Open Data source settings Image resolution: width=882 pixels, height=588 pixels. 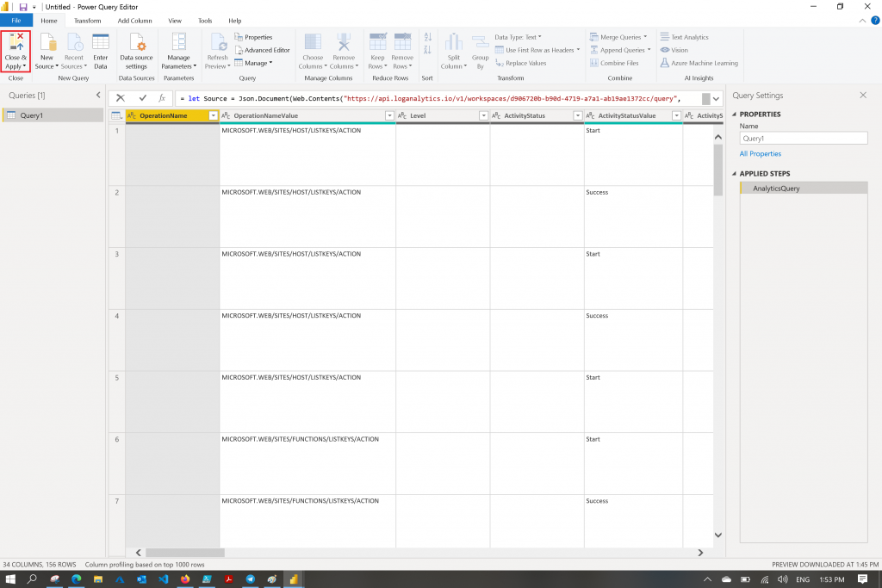pos(136,43)
